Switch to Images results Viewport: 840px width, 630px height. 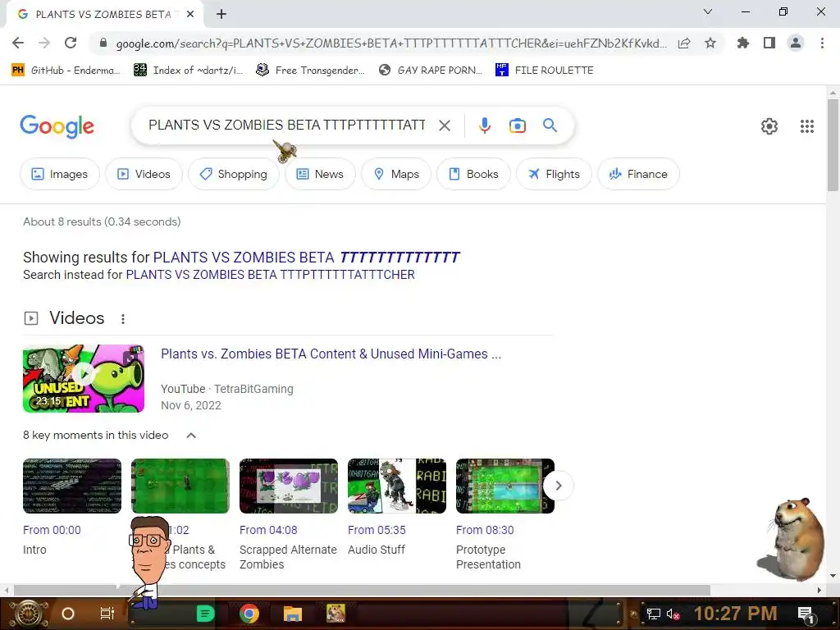tap(59, 174)
